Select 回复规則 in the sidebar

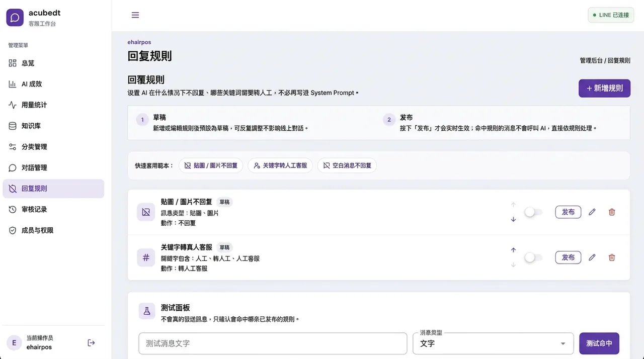[53, 189]
